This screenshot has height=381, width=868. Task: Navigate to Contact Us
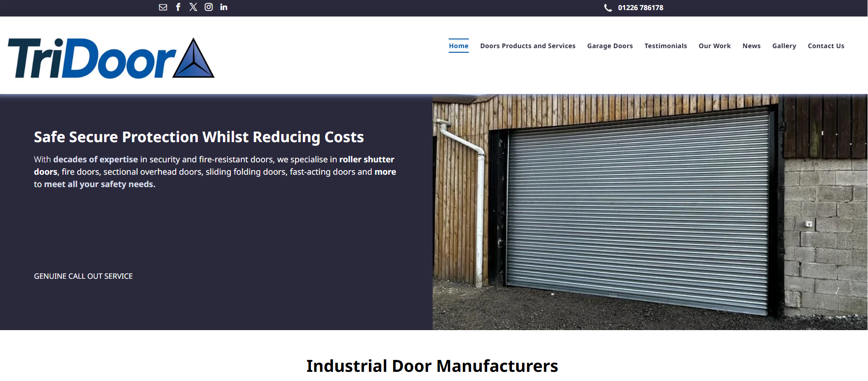pos(826,46)
